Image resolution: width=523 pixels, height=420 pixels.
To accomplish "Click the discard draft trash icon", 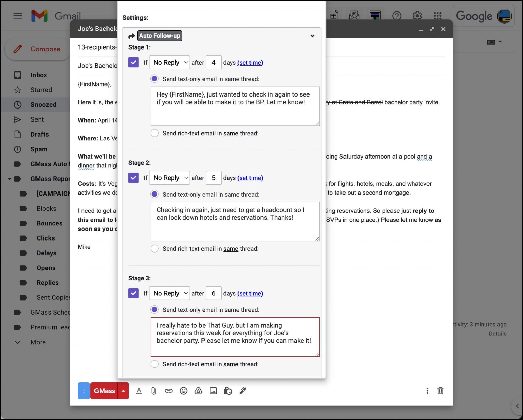I will (x=440, y=391).
